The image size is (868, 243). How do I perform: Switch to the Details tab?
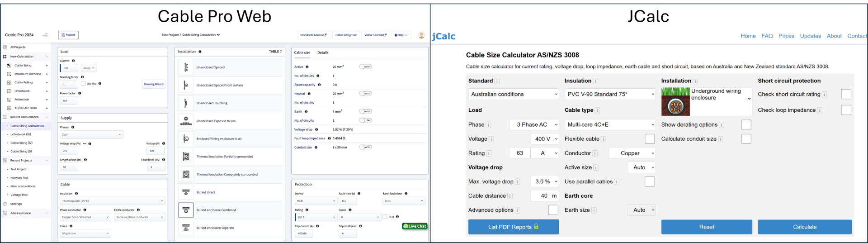click(323, 52)
